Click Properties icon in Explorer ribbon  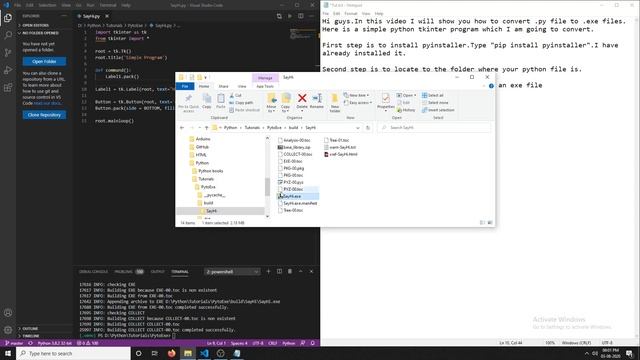tap(386, 101)
